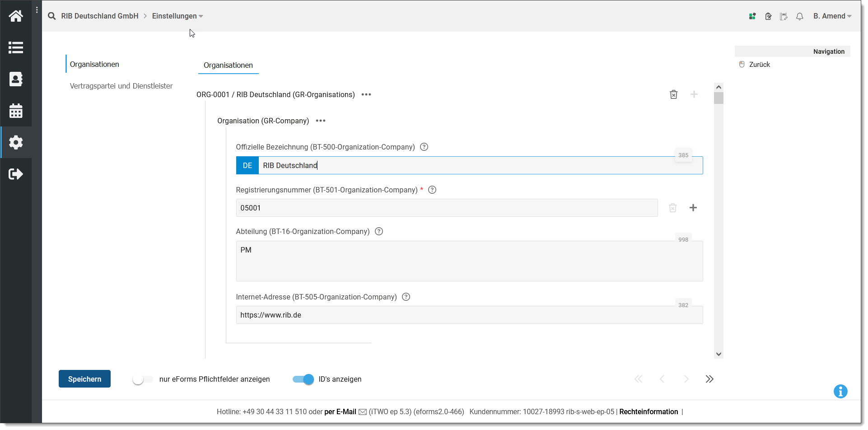The width and height of the screenshot is (868, 430).
Task: Delete the ORG-0001 organisation entry
Action: [x=673, y=94]
